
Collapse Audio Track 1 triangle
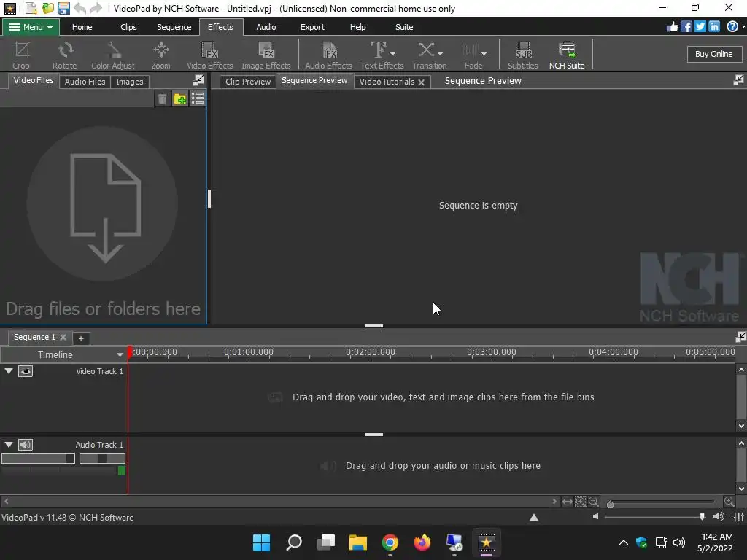tap(9, 445)
